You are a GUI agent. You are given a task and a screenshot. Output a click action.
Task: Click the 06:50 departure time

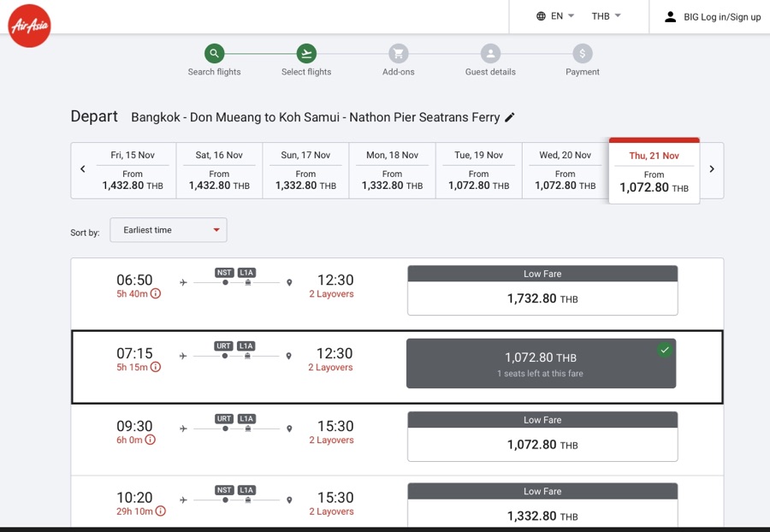coord(134,280)
